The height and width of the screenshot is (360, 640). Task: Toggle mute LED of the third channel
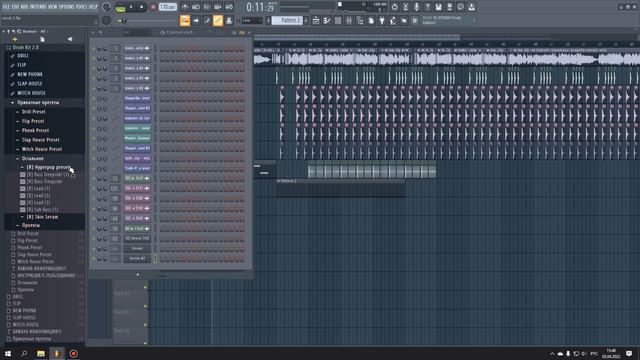pos(93,69)
